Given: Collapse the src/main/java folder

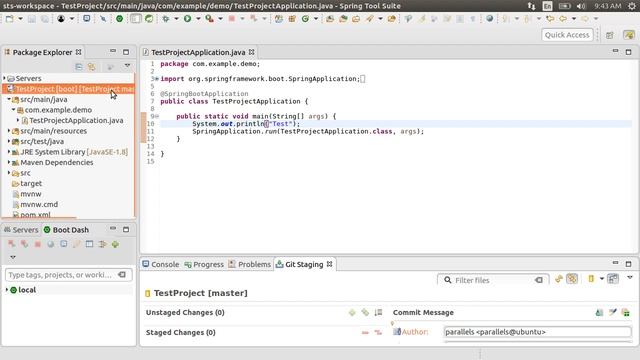Looking at the screenshot, I should [x=9, y=100].
